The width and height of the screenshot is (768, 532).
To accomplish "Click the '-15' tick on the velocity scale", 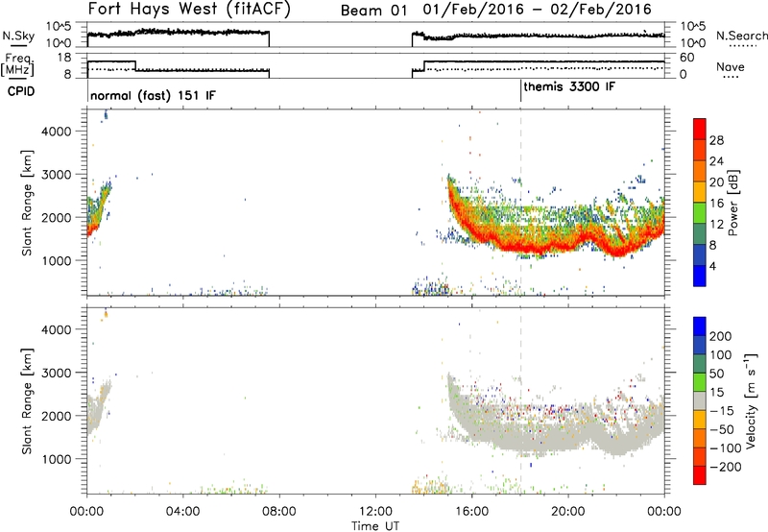I will click(x=722, y=411).
